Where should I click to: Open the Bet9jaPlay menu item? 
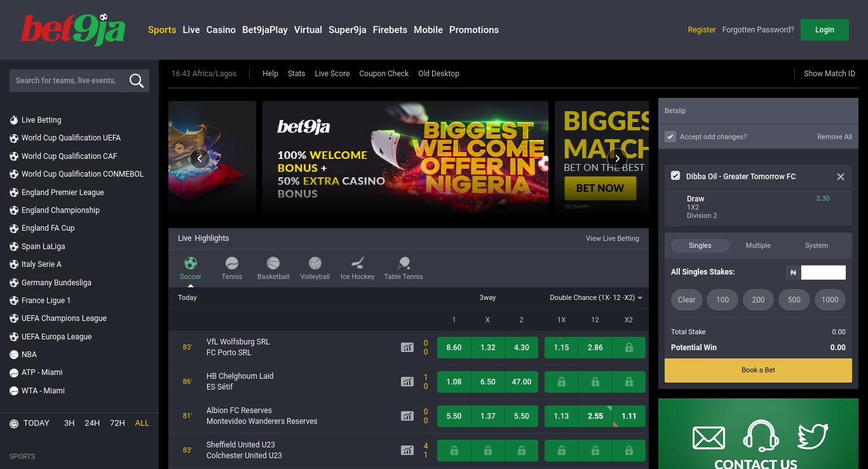coord(265,30)
